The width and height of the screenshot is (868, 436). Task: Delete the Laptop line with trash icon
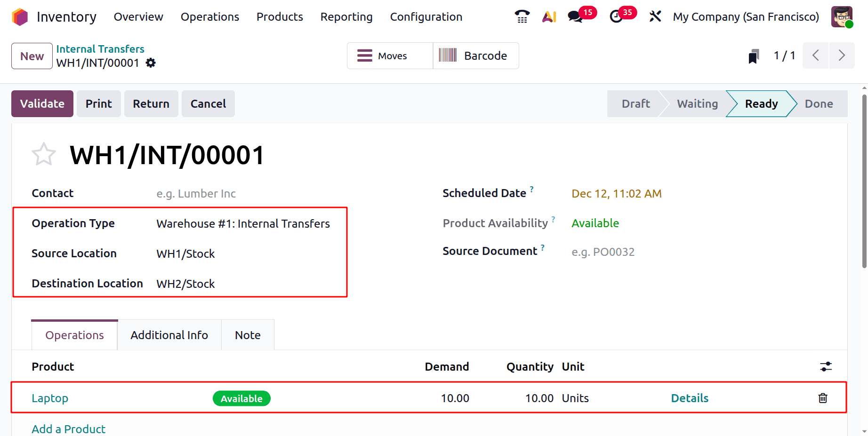tap(822, 398)
